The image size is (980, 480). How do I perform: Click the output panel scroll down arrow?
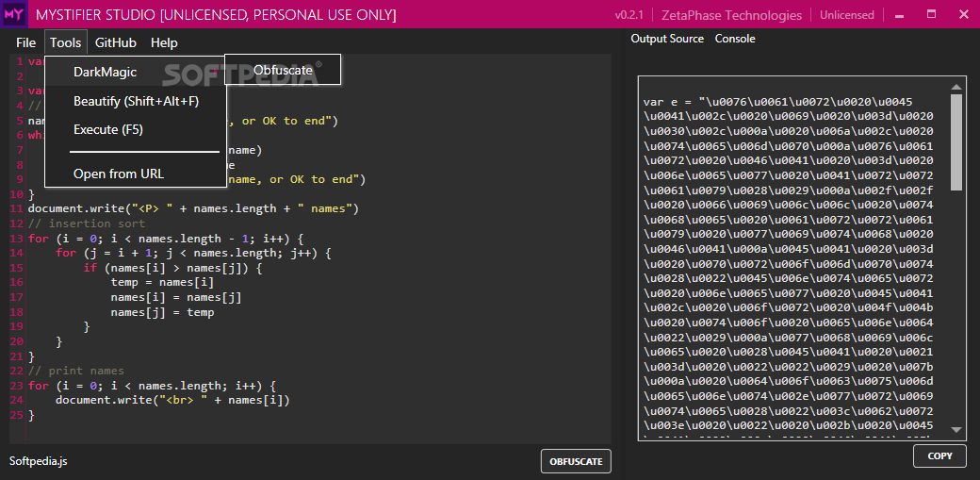[x=955, y=429]
